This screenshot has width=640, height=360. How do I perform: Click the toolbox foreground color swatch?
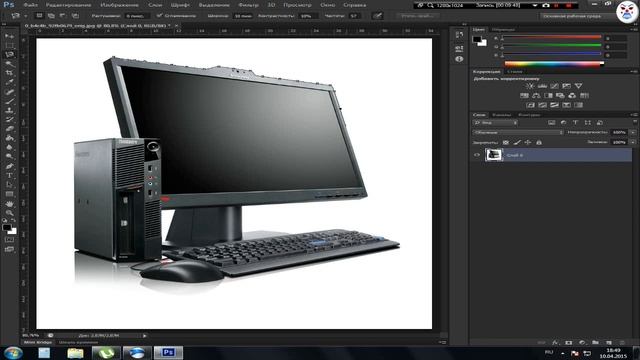[7, 228]
